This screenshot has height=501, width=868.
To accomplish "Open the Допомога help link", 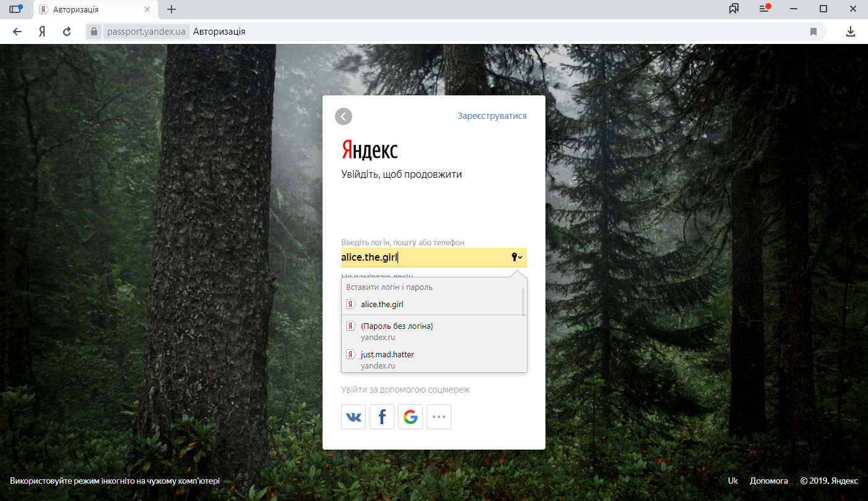I will click(x=769, y=481).
